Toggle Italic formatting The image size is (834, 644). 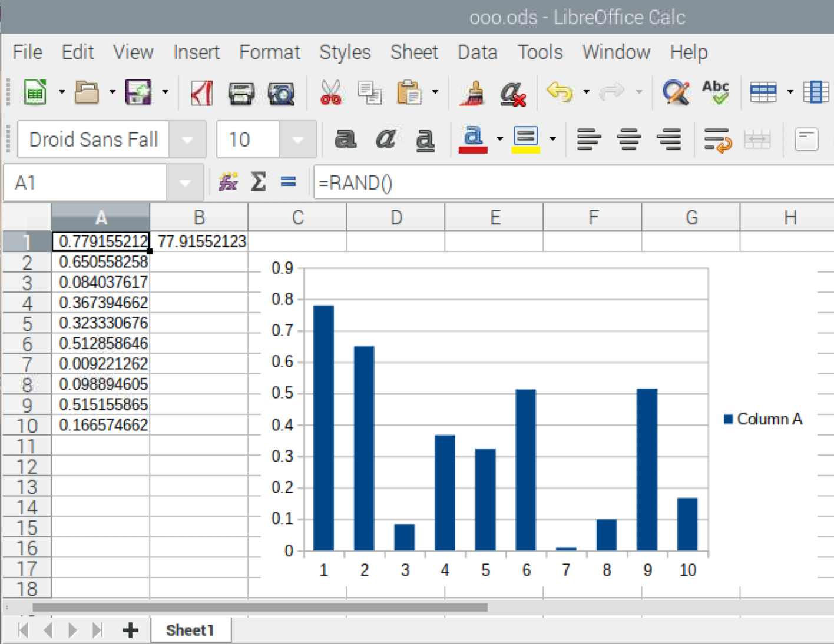pos(385,140)
